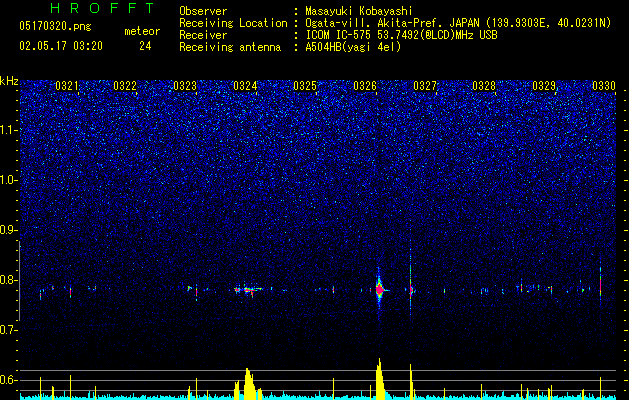Click the 0.7 kHz axis label

[8, 330]
